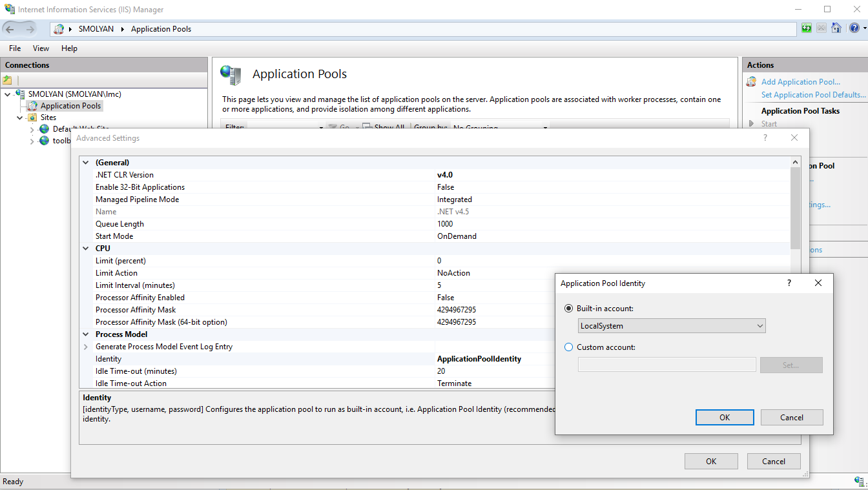Close the Application Pool Identity dialog
The height and width of the screenshot is (490, 868).
[x=818, y=283]
